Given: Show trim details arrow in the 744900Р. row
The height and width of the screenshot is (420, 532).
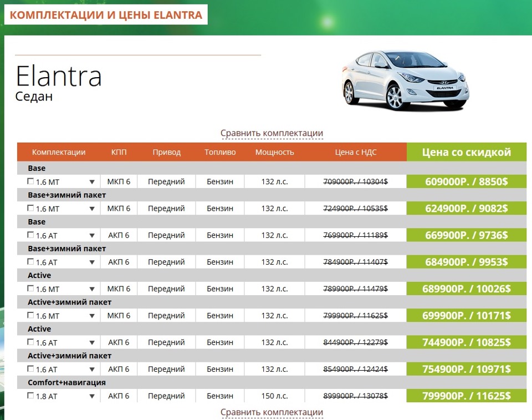Looking at the screenshot, I should coord(92,343).
